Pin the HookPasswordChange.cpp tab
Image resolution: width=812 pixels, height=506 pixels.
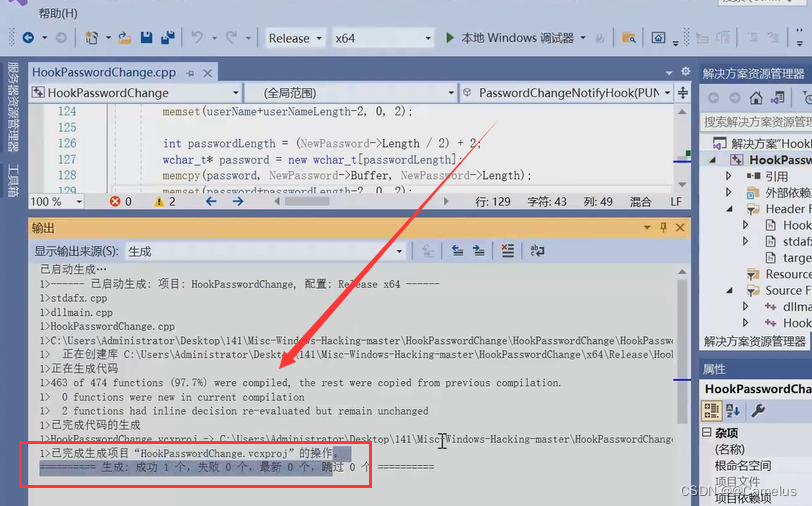pyautogui.click(x=190, y=73)
